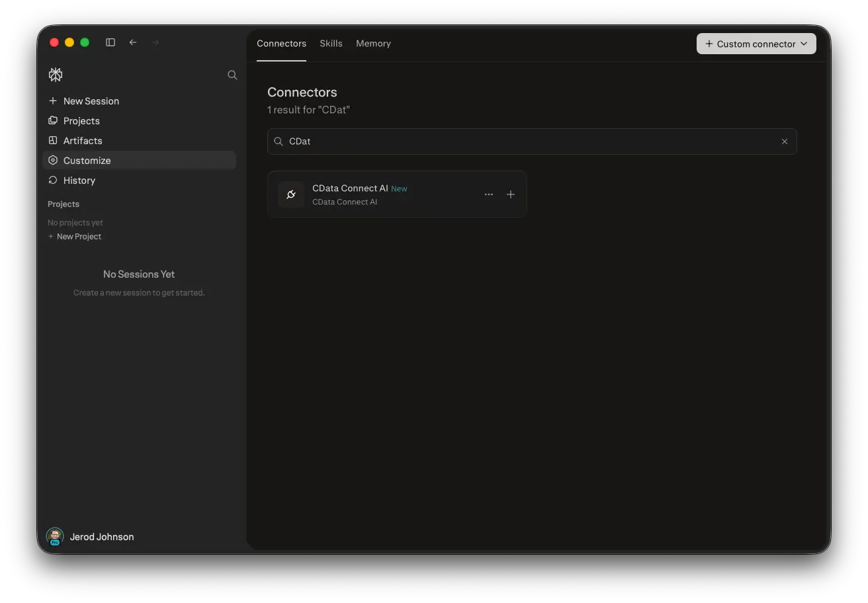Toggle the sidebar panel icon
868x603 pixels.
pyautogui.click(x=110, y=42)
